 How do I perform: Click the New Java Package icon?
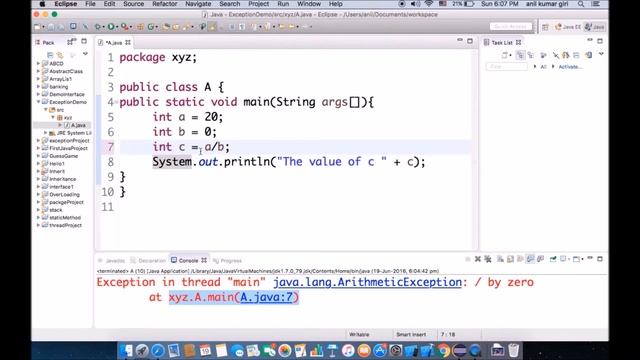pyautogui.click(x=140, y=27)
